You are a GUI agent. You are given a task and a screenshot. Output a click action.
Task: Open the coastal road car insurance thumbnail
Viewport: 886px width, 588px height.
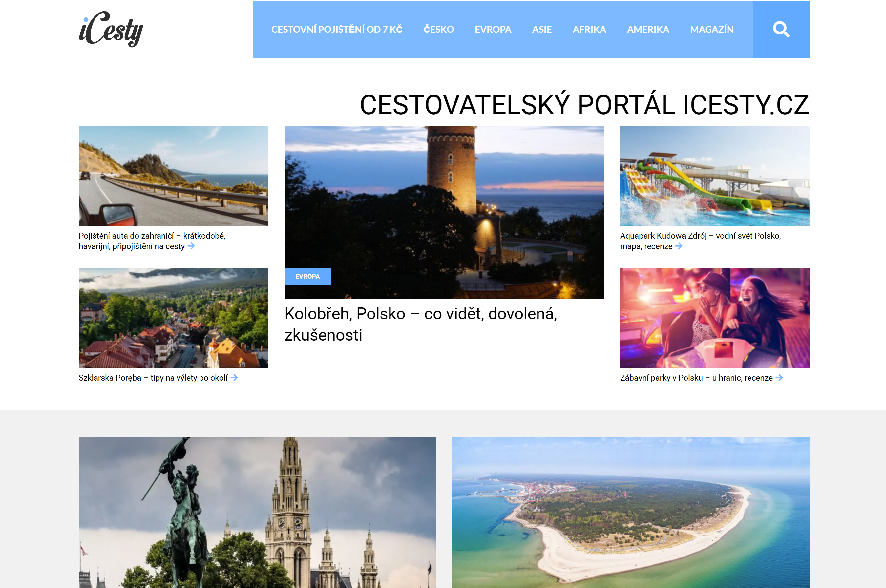[x=173, y=176]
